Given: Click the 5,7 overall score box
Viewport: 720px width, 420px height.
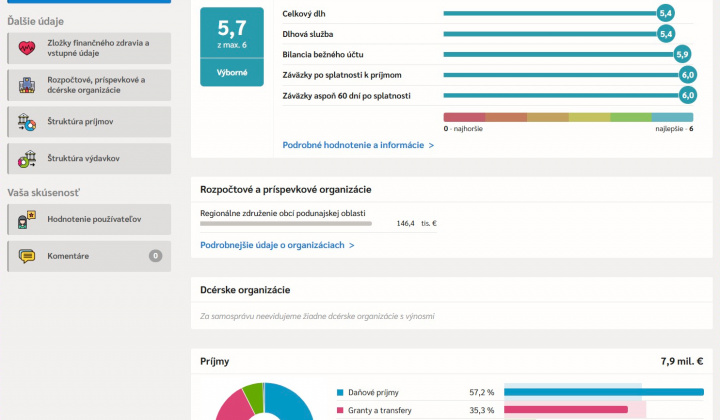Looking at the screenshot, I should [x=232, y=33].
